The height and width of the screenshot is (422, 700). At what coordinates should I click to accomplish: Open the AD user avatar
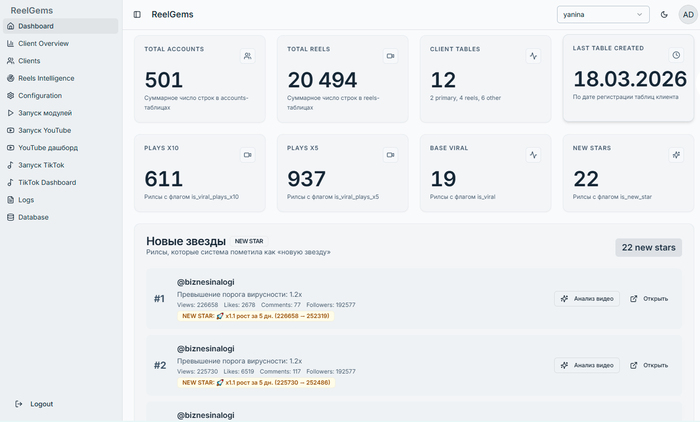coord(688,15)
